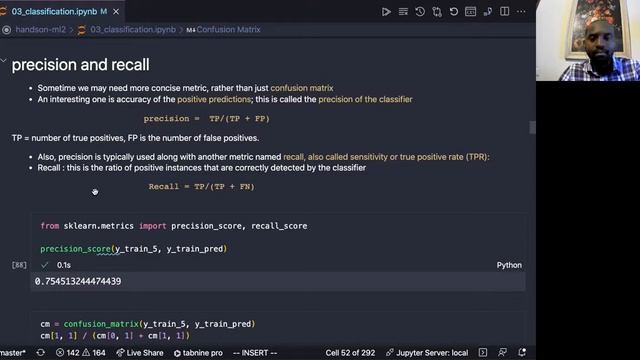Screen dimensions: 640x360
Task: Synchronize changes with the sync icon
Action: tap(40, 353)
